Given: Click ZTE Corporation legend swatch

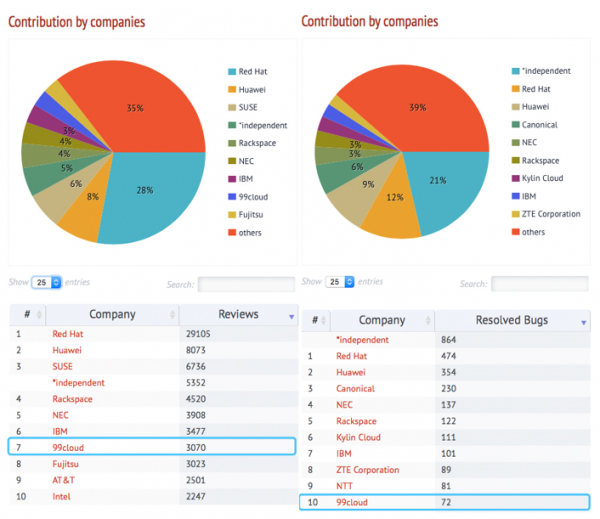Looking at the screenshot, I should [x=515, y=214].
